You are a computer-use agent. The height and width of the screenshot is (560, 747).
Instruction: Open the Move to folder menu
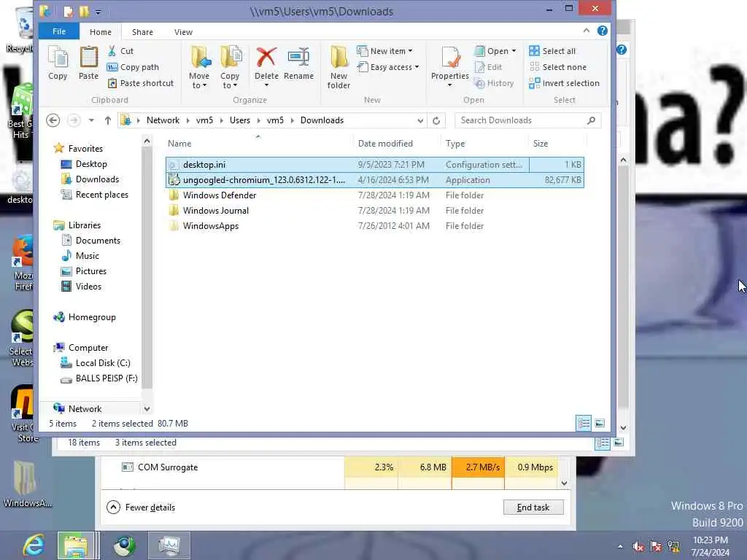pos(199,67)
